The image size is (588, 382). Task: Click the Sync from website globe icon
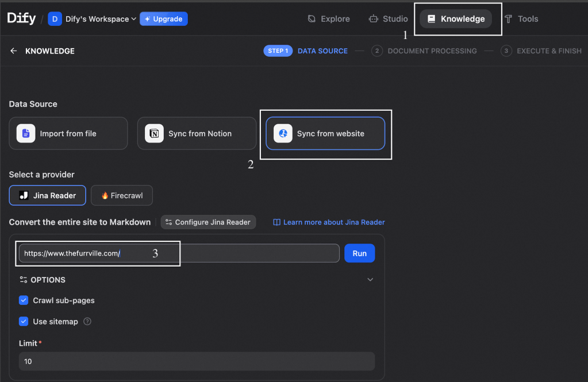283,133
